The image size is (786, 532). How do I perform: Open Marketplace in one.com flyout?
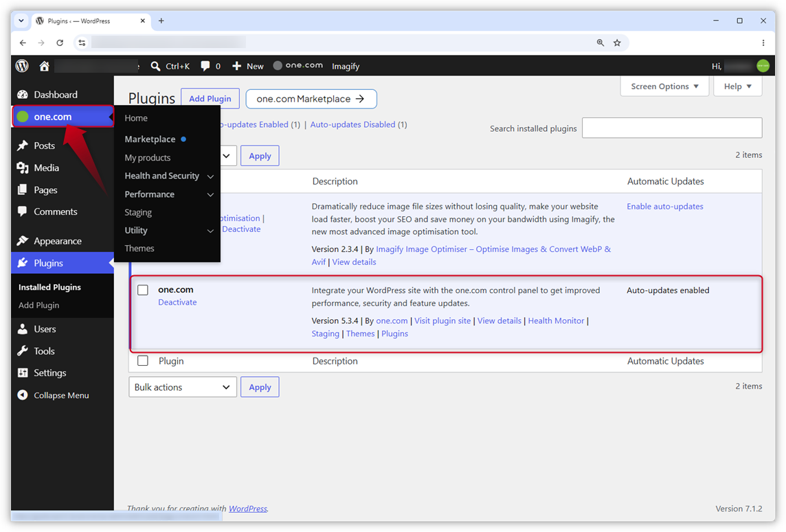point(150,139)
